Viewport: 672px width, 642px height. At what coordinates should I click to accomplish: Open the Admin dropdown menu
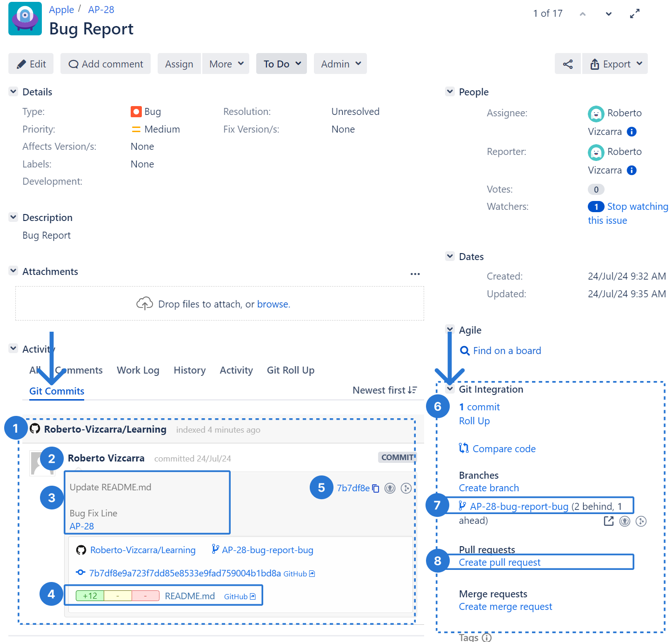[340, 64]
